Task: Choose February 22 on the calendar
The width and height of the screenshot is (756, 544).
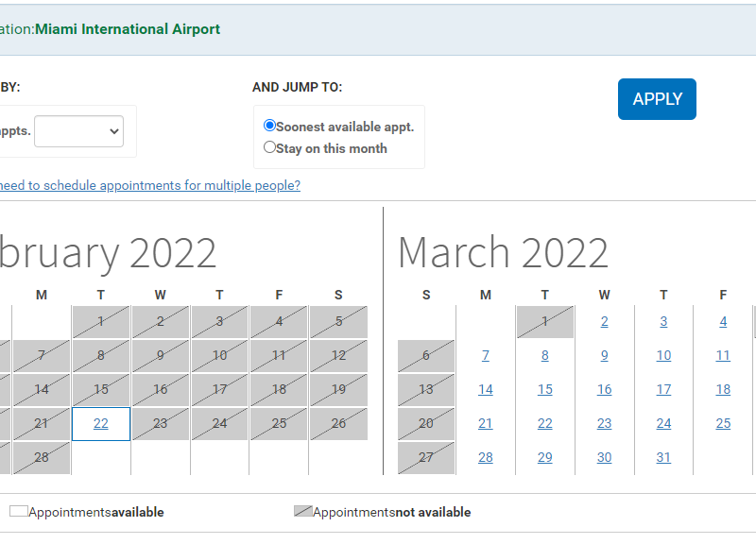Action: (101, 424)
